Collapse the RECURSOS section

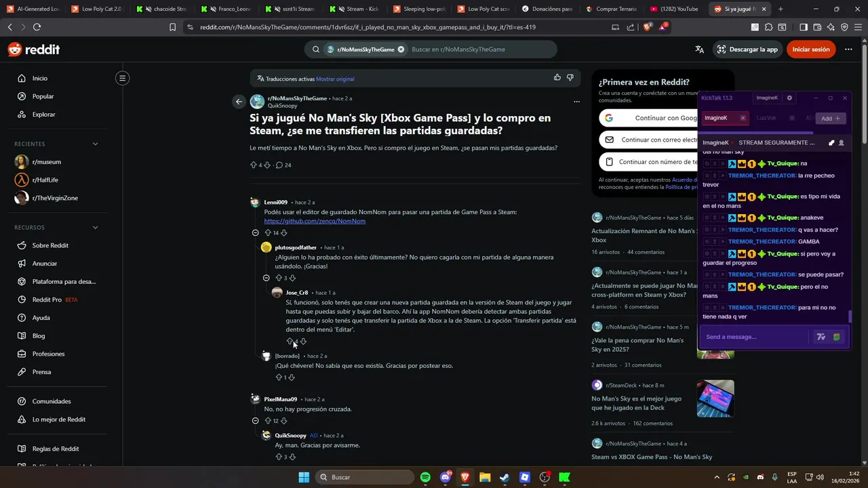[x=95, y=227]
